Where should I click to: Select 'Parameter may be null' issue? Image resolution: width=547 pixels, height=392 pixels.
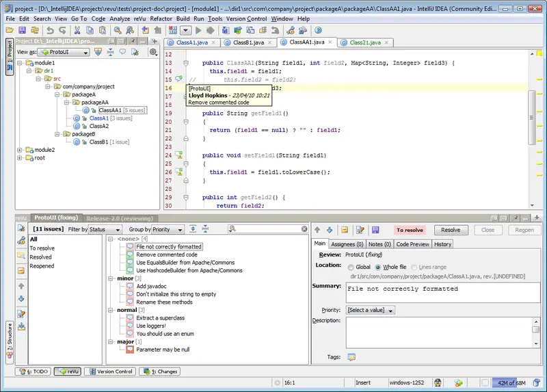click(x=162, y=350)
